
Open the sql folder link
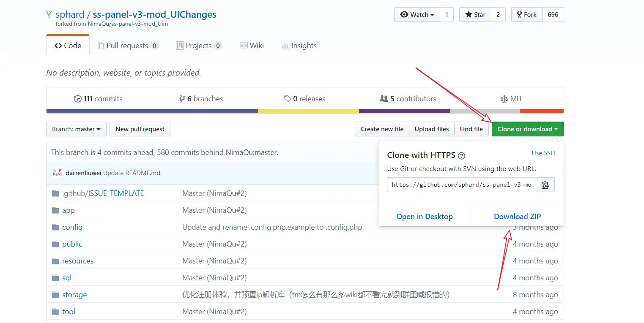coord(67,278)
